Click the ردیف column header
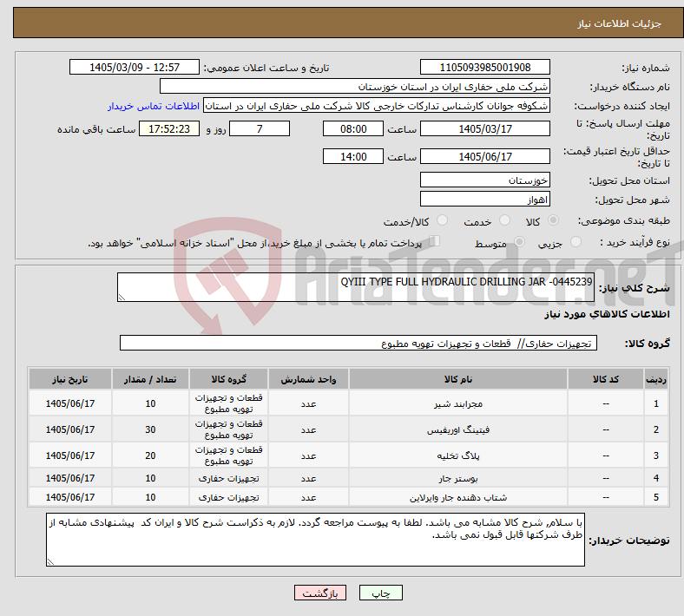Image resolution: width=684 pixels, height=616 pixels. [655, 379]
